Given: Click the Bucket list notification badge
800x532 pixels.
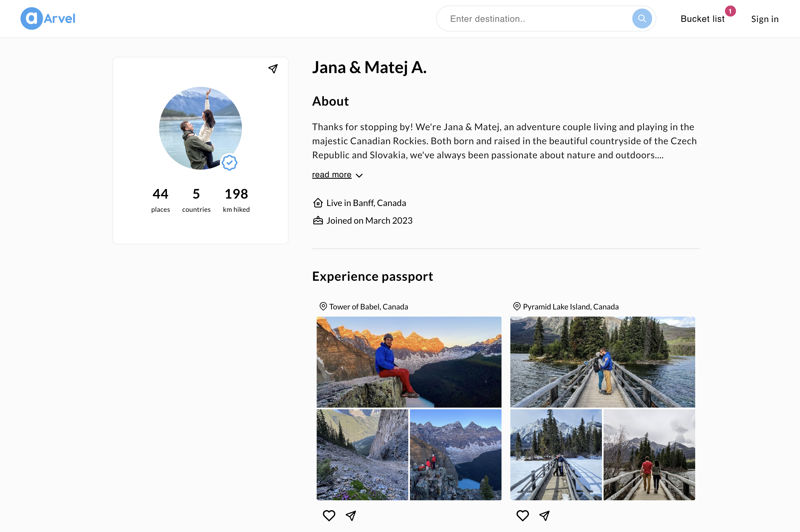Looking at the screenshot, I should [730, 11].
